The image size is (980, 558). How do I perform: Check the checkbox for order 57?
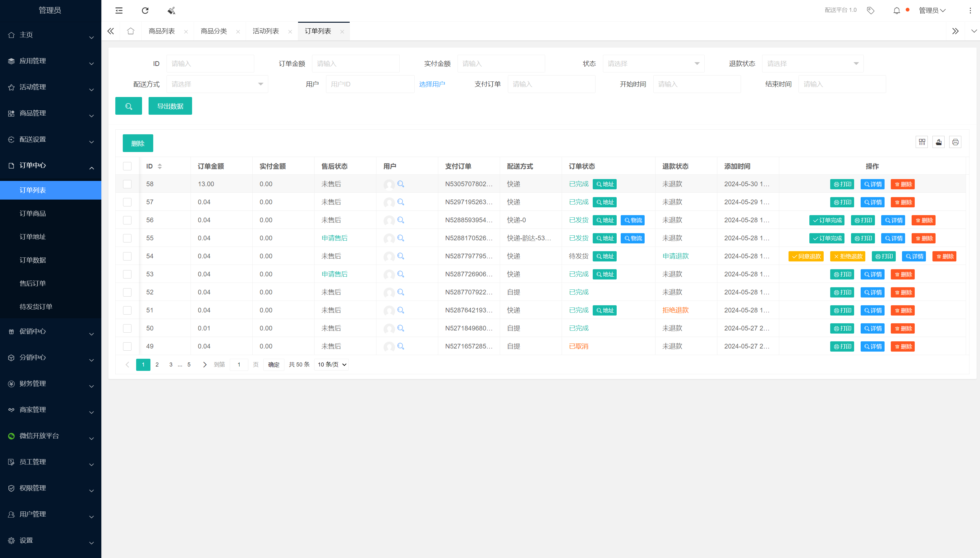tap(127, 202)
